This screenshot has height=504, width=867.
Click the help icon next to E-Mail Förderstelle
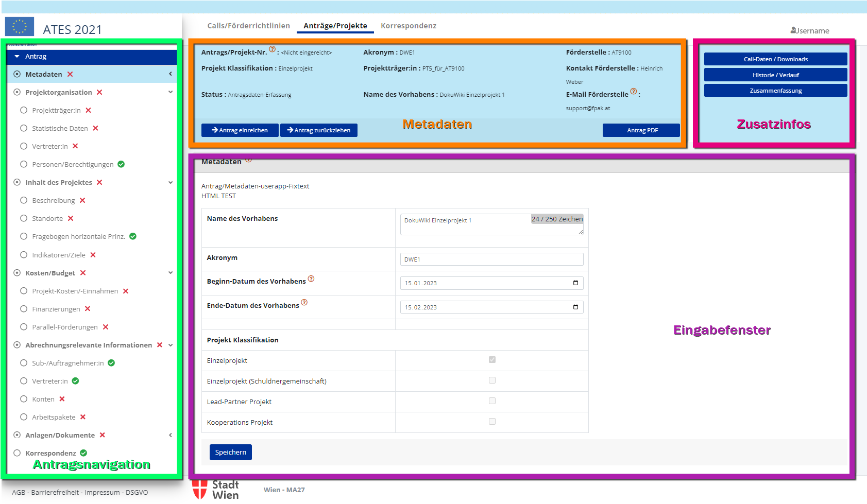634,92
